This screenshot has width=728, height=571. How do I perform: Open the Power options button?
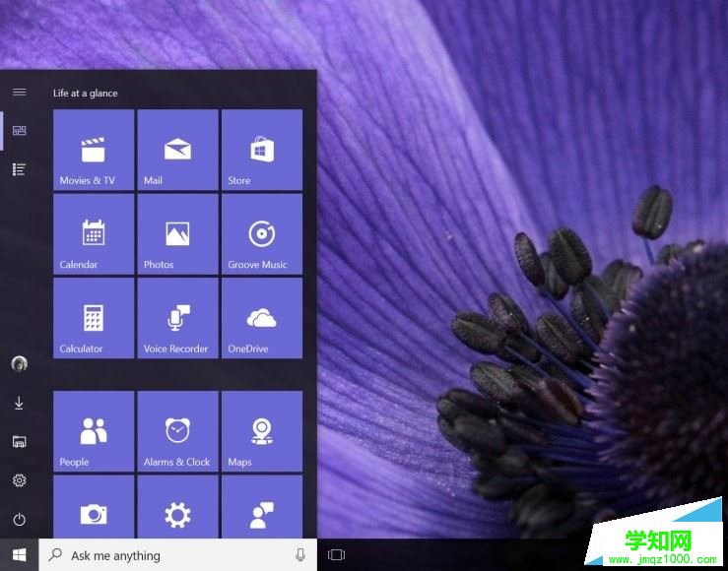(19, 520)
